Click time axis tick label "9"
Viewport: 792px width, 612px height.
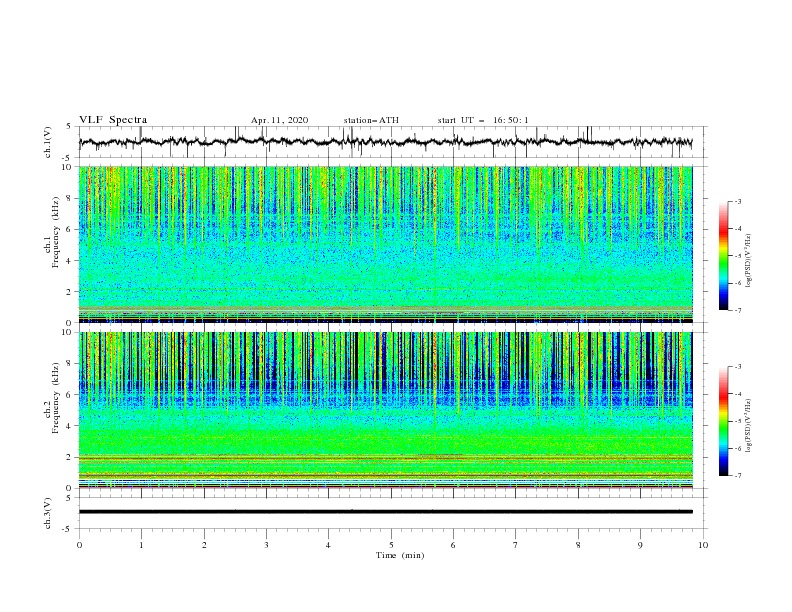(x=640, y=545)
